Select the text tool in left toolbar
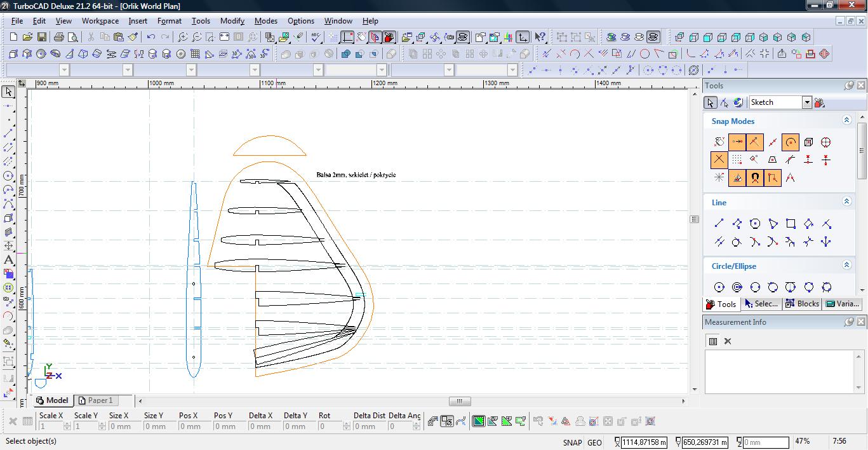 pyautogui.click(x=8, y=259)
